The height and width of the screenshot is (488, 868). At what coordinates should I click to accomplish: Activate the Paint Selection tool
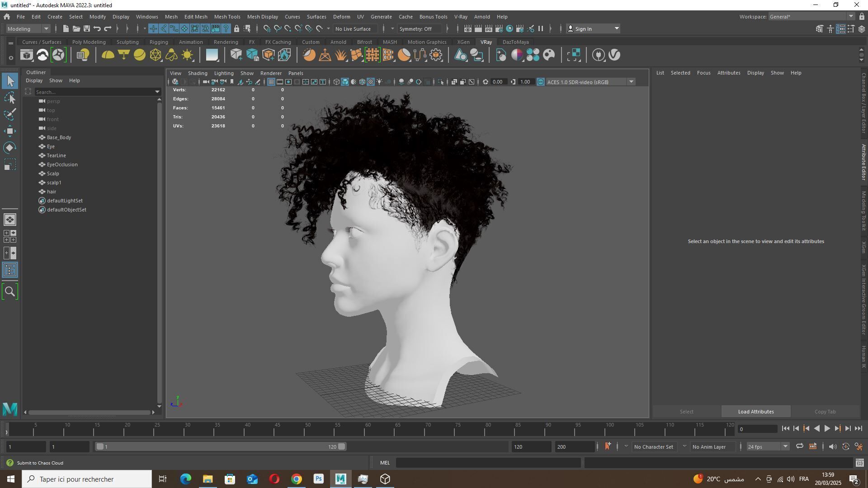10,114
